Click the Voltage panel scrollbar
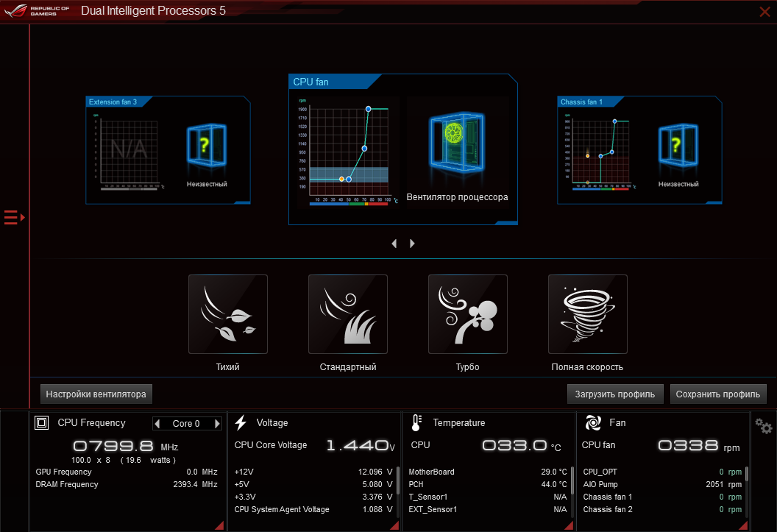The width and height of the screenshot is (777, 532). pyautogui.click(x=398, y=480)
